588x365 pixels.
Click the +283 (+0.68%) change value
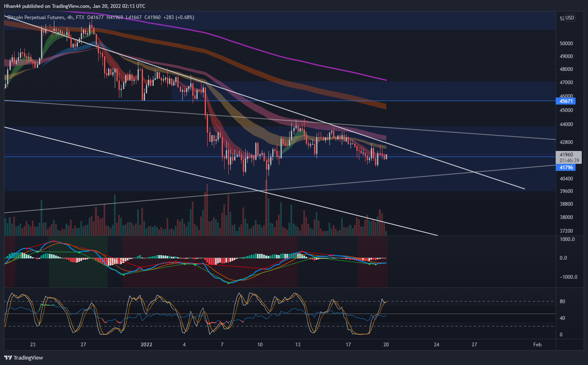pos(179,17)
